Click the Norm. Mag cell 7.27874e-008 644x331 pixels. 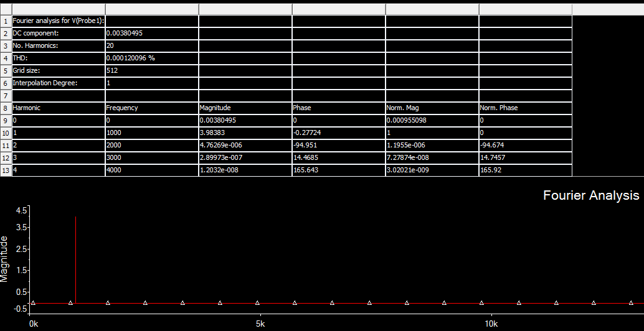432,157
